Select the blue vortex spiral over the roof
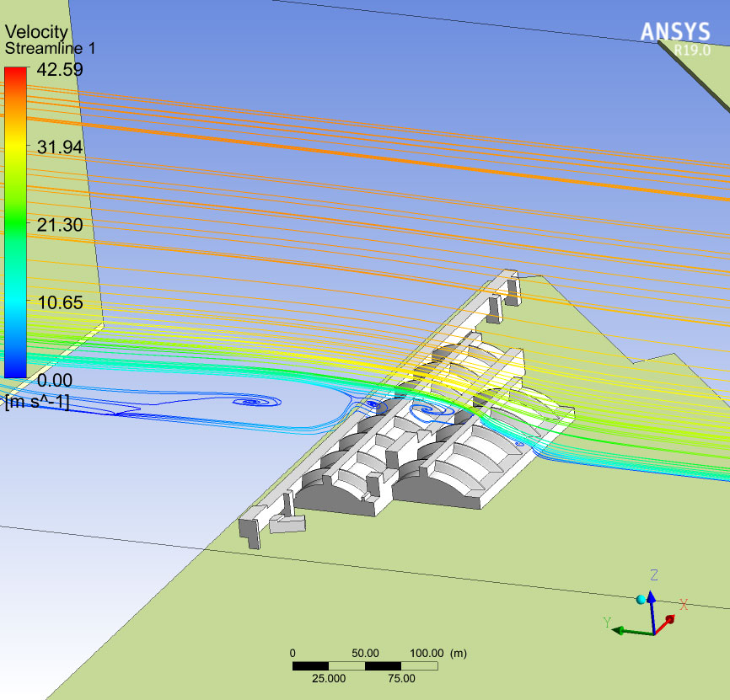 (432, 411)
